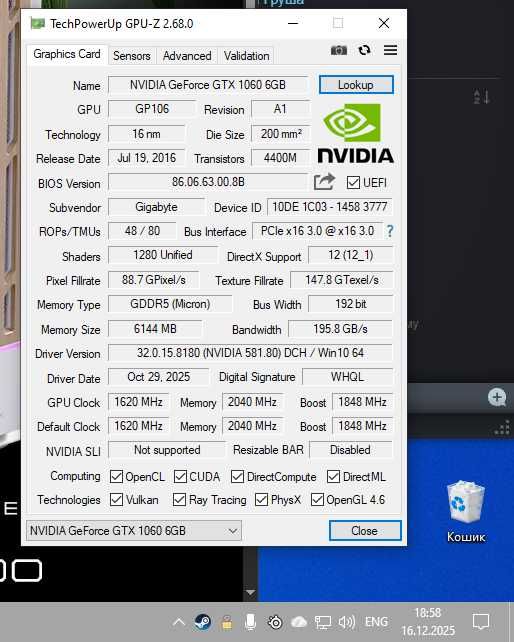
Task: Toggle the Ray Tracing checkbox
Action: point(179,500)
